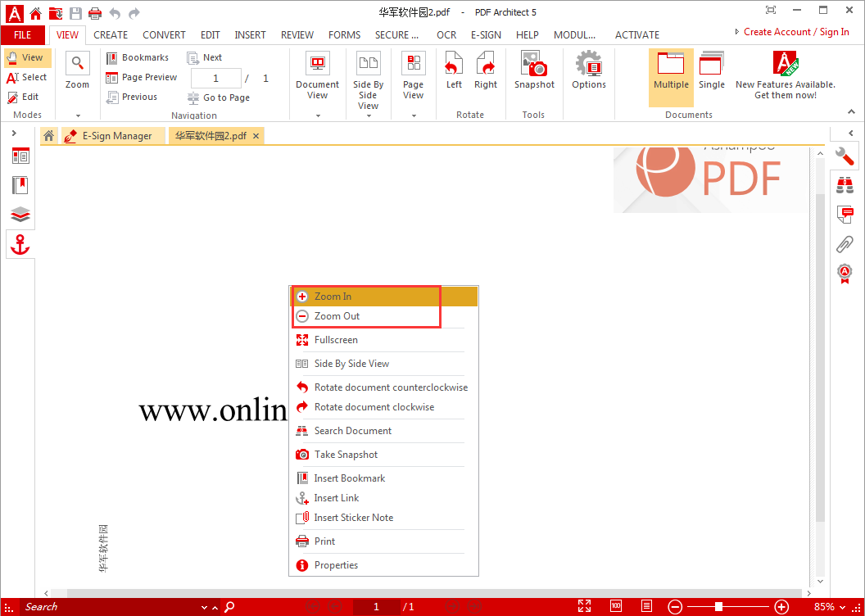Switch to Edit mode in the ribbon

click(23, 97)
